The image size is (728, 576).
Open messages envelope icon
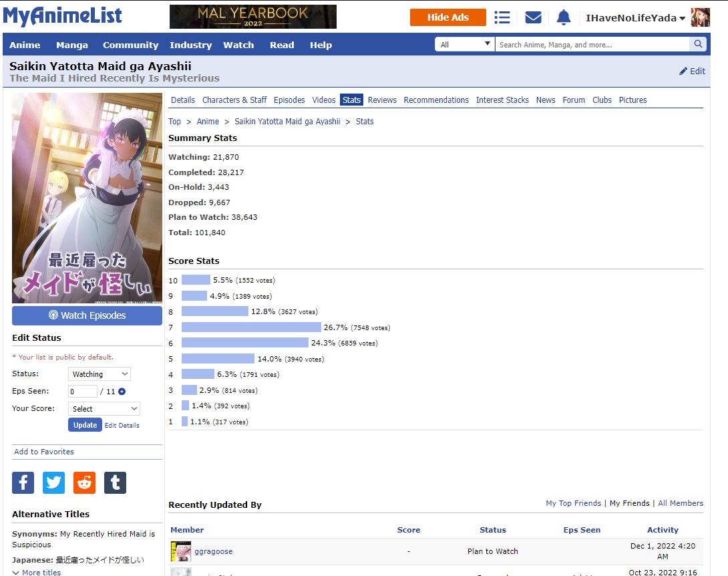(x=533, y=17)
